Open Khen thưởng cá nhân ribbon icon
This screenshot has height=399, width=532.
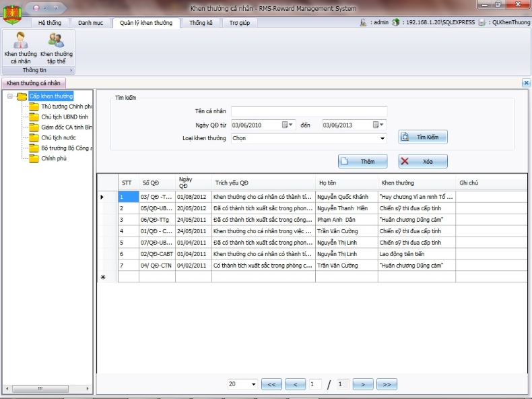(x=20, y=47)
